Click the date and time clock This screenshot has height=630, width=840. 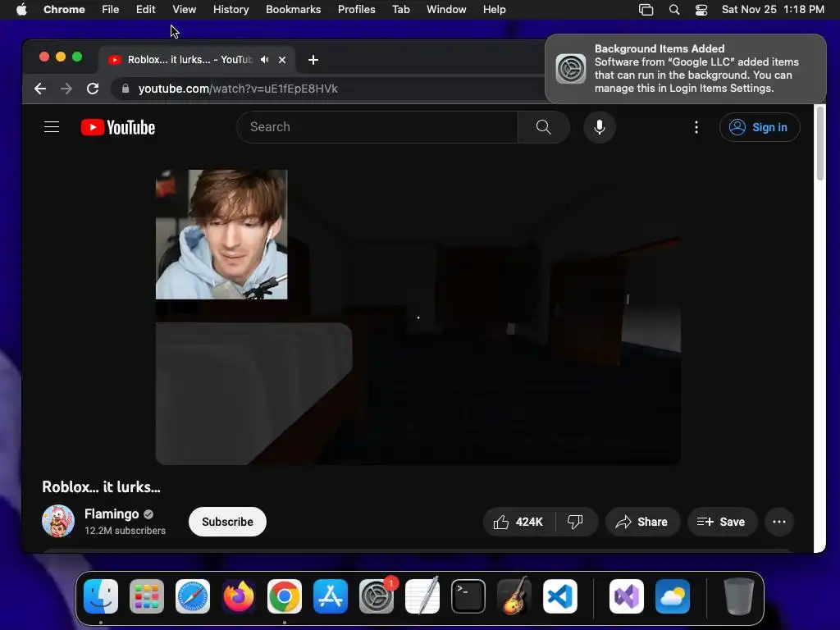point(773,9)
